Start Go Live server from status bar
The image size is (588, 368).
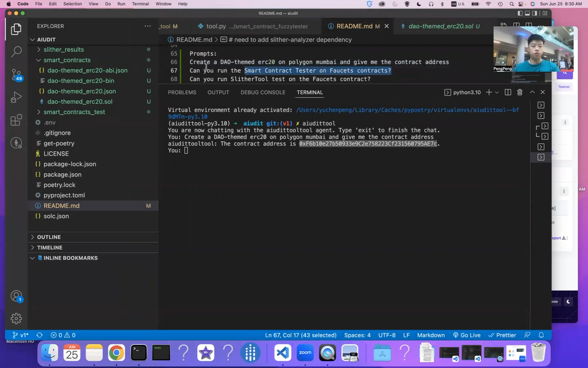[467, 335]
